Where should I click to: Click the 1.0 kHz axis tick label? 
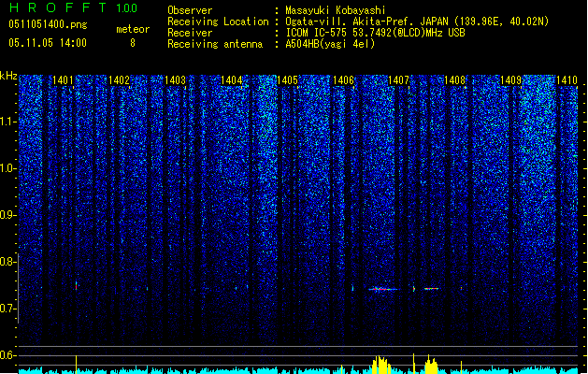point(8,168)
